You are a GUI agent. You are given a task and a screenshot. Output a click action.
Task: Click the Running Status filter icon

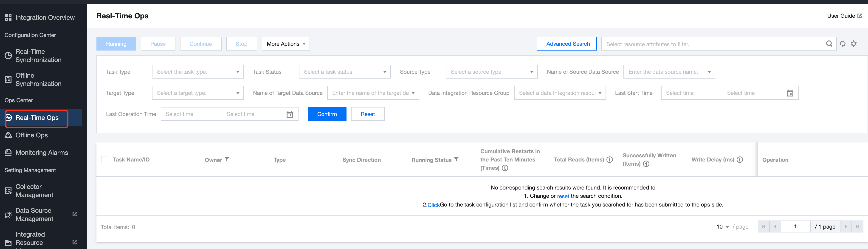pos(456,159)
